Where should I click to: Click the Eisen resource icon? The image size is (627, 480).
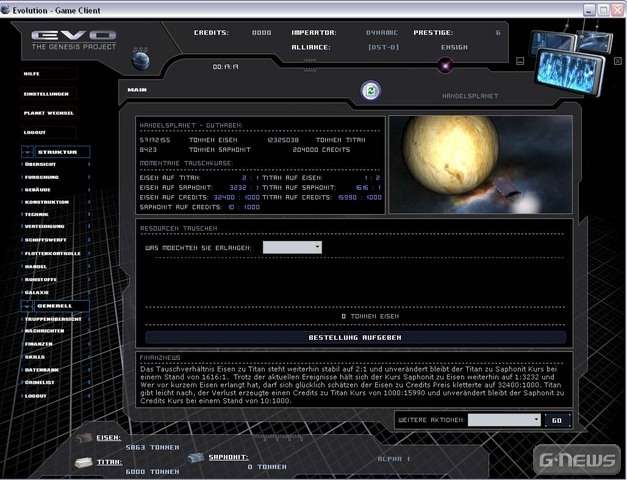click(x=84, y=438)
